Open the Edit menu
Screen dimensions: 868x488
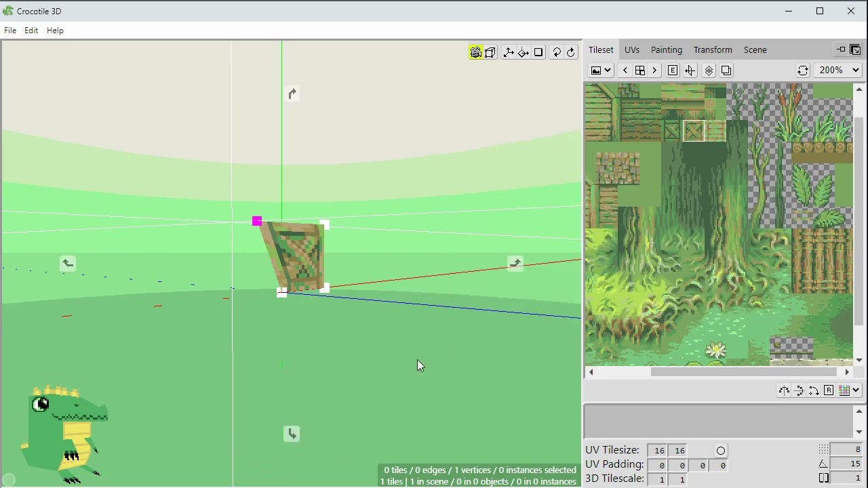(x=31, y=30)
